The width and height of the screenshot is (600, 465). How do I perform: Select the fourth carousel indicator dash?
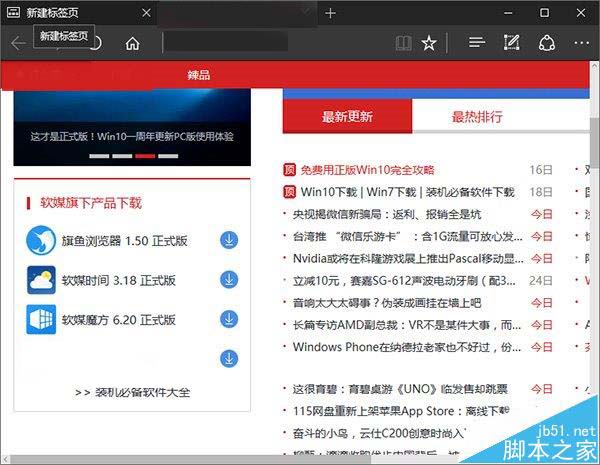pos(168,156)
